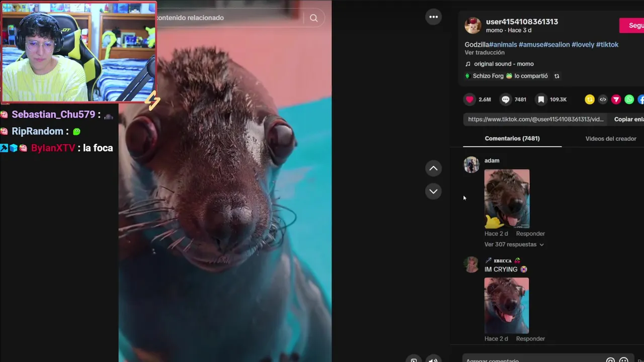Share to WhatsApp via green icon
Viewport: 644px width, 362px height.
(629, 100)
